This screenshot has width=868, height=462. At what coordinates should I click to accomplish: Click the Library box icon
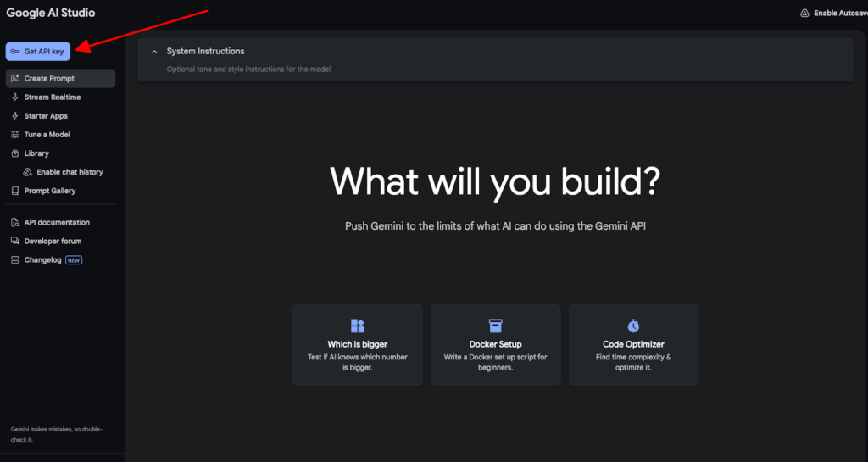point(15,153)
